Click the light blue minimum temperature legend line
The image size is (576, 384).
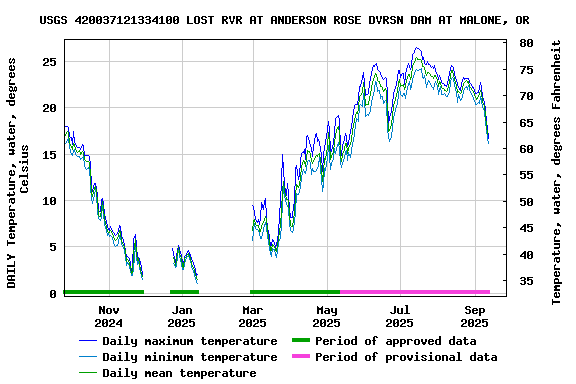[x=88, y=357]
